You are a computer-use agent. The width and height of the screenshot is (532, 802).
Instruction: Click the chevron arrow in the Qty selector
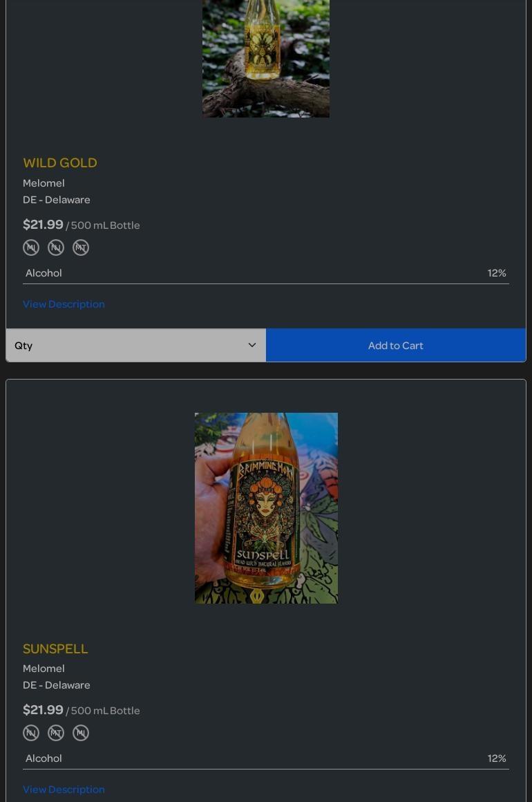[252, 345]
